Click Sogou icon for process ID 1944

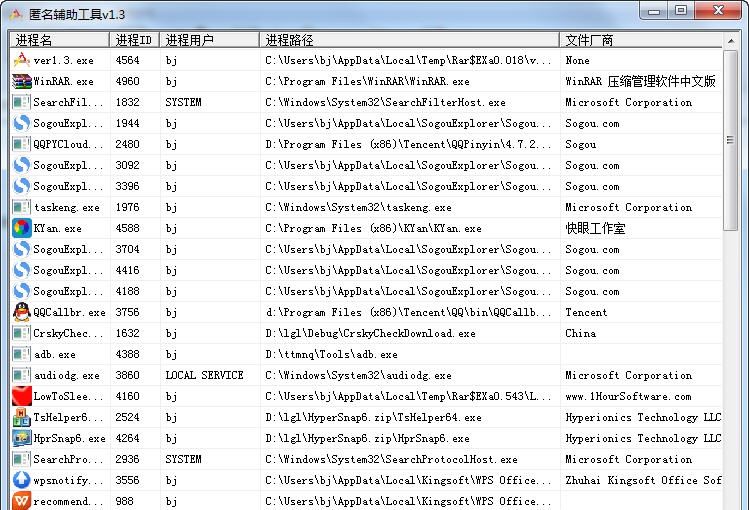(21, 123)
